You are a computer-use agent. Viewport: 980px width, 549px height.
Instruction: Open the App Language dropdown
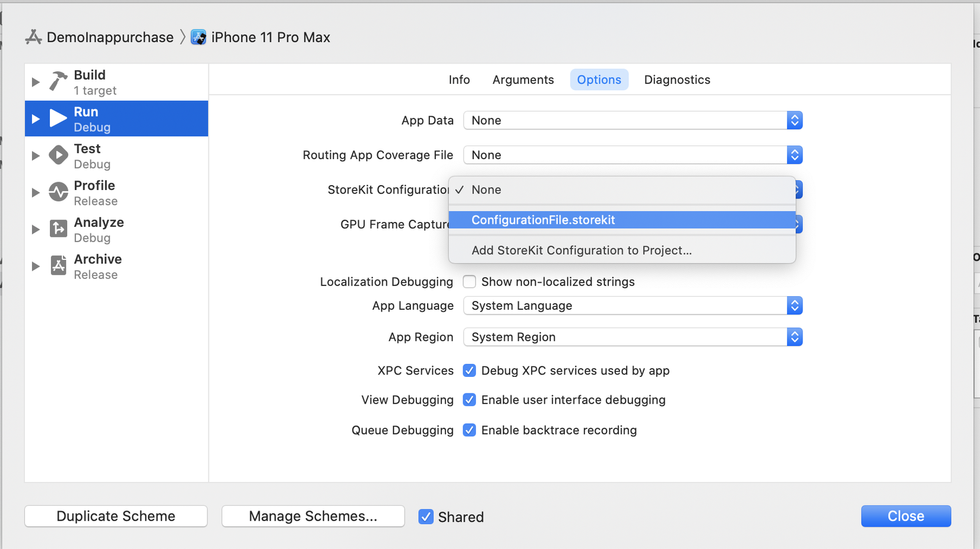point(633,306)
